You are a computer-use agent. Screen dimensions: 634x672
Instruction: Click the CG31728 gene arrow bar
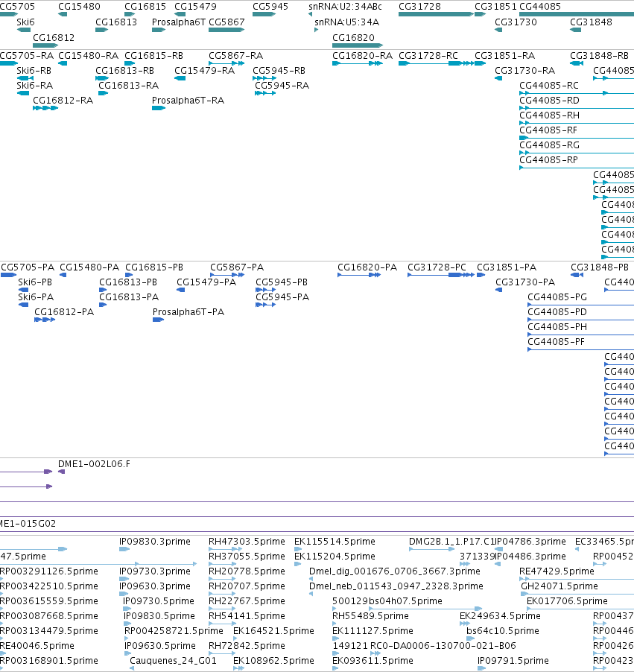coord(436,14)
